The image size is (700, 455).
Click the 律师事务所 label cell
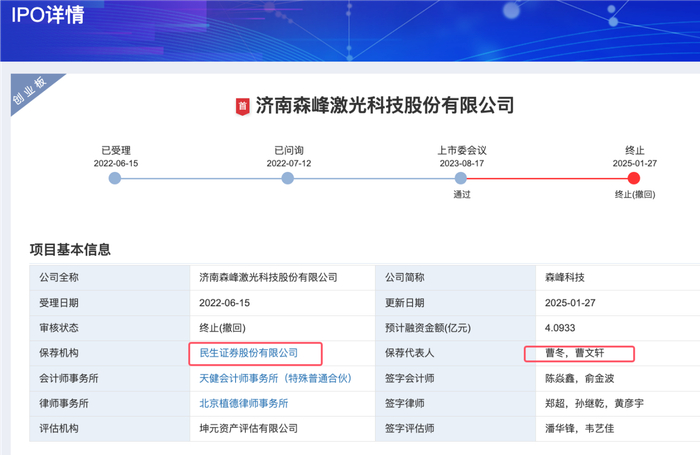tap(109, 404)
